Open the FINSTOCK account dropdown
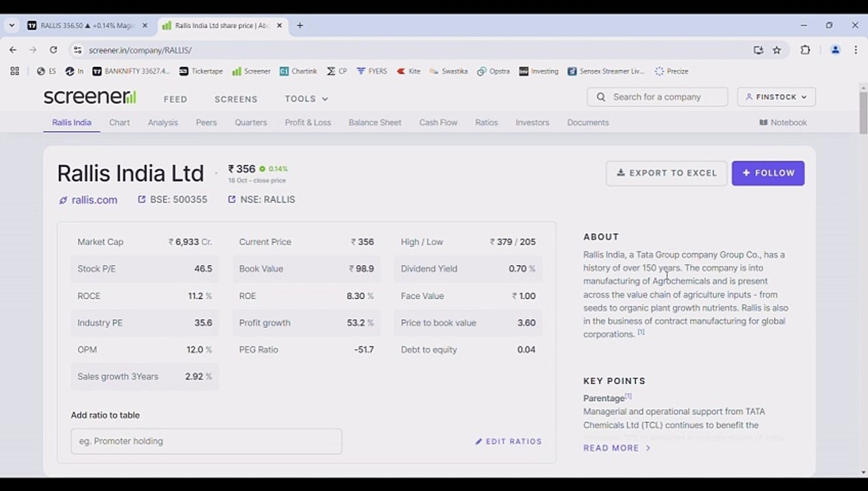This screenshot has width=868, height=491. [777, 97]
